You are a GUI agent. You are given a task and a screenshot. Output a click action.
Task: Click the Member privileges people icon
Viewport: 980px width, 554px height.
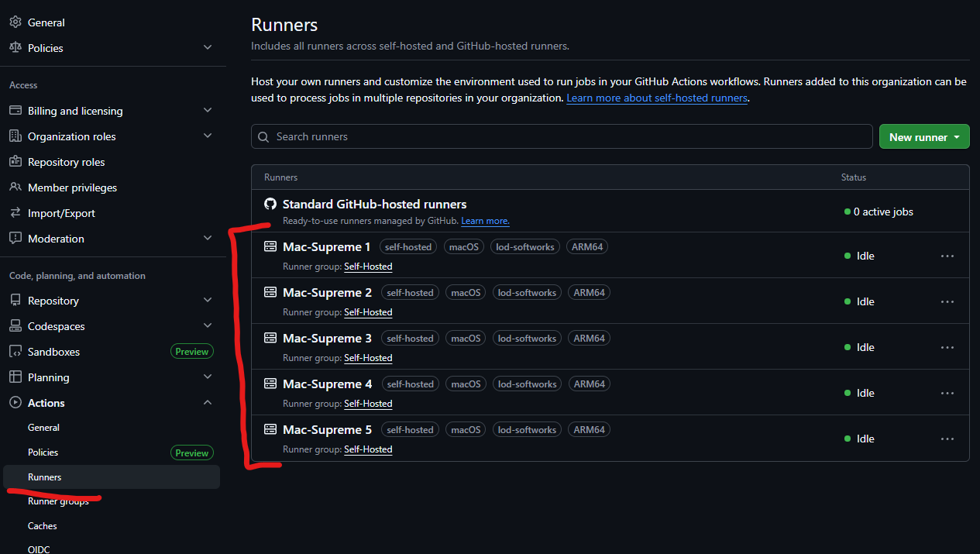(15, 188)
